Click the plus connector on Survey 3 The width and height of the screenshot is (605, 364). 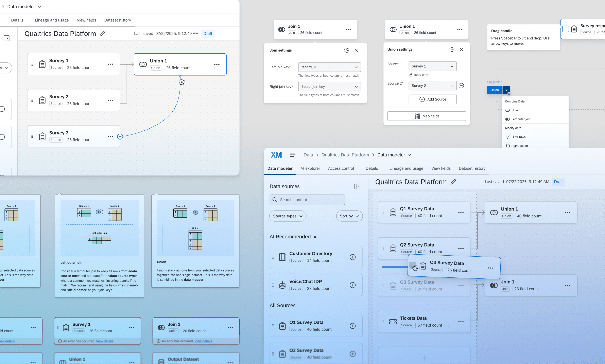120,137
